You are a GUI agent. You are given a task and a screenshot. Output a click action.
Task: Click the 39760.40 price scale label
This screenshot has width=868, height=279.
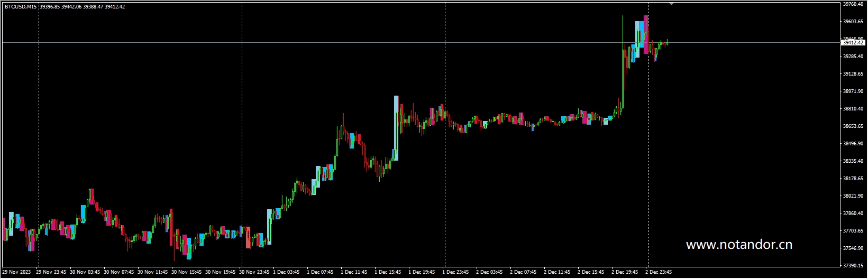[853, 4]
